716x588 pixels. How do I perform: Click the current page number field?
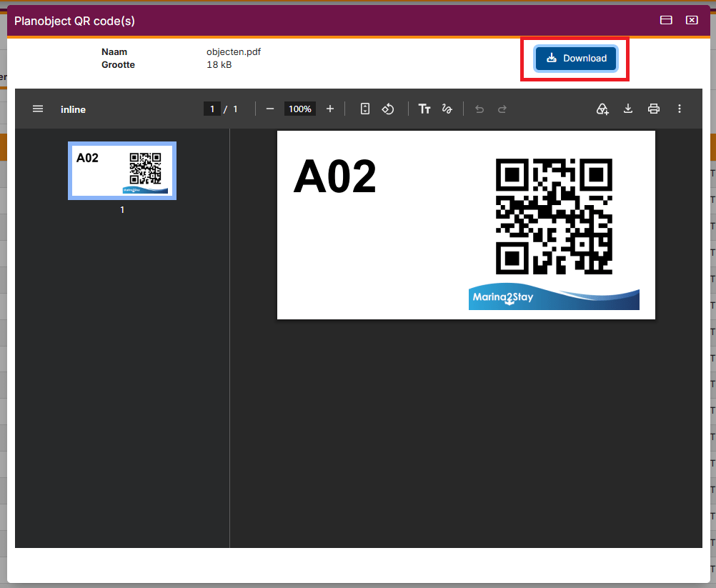(x=212, y=109)
